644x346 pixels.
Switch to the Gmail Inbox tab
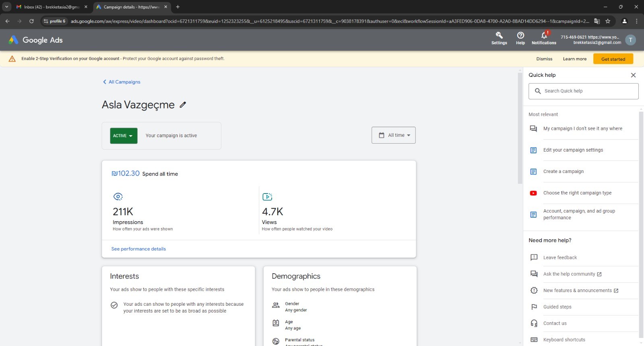(x=52, y=7)
